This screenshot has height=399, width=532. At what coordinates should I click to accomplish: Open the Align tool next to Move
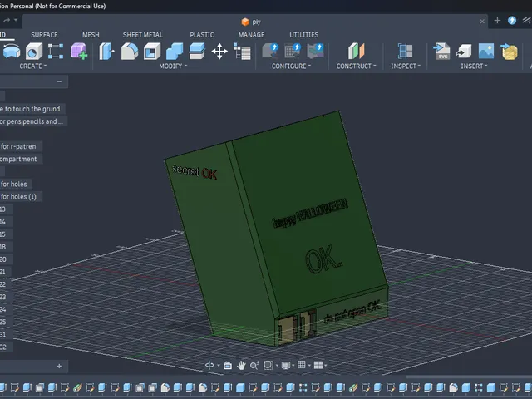pyautogui.click(x=242, y=52)
